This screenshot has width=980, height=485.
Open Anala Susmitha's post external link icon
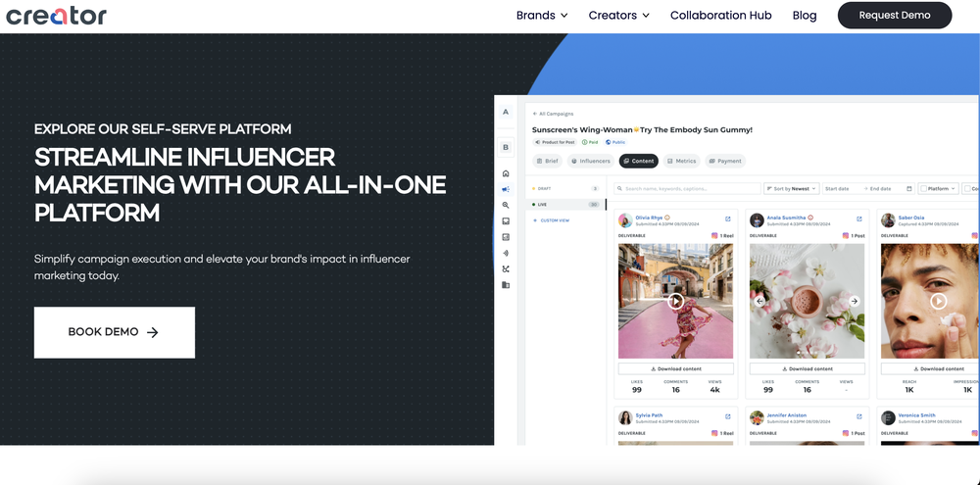[x=858, y=218]
